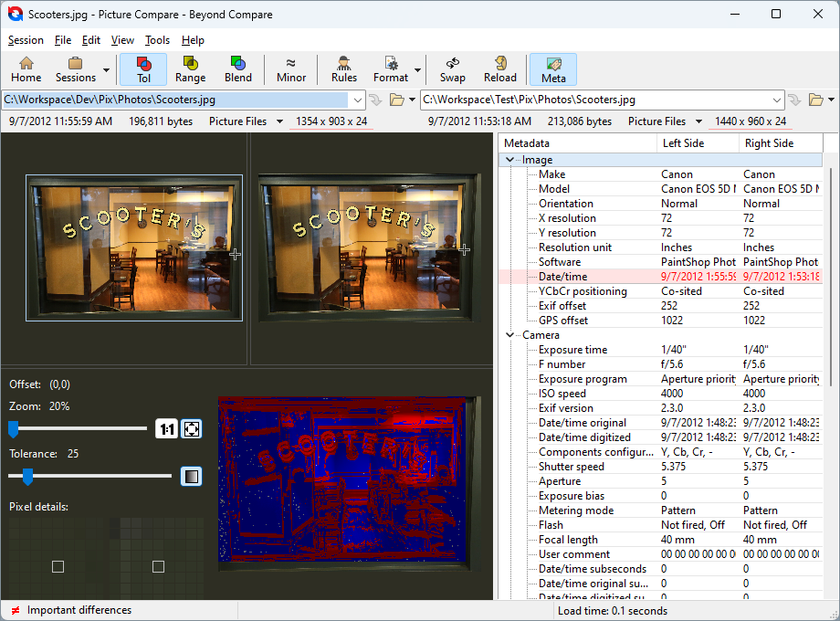Open the Tools menu
Screen dimensions: 840x621
pos(157,40)
